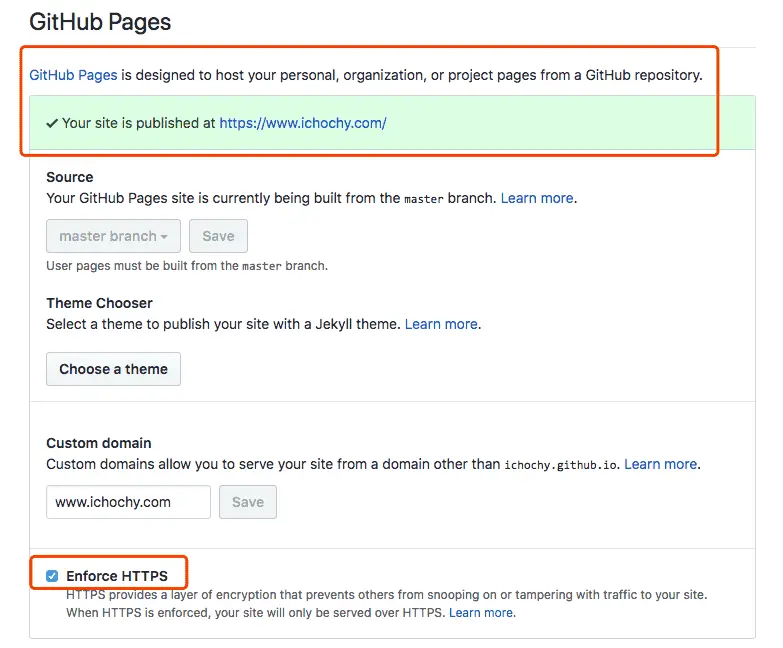Click the GitHub Pages section heading
Viewport: 783px width, 648px height.
tap(100, 21)
